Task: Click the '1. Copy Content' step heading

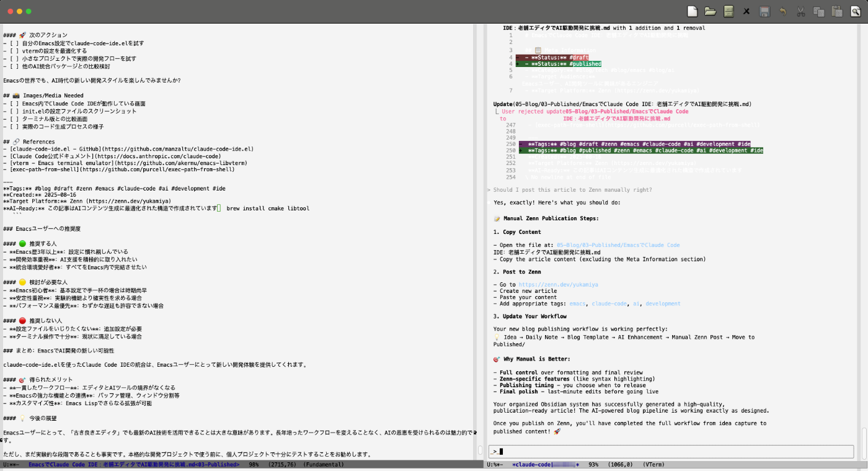Action: pos(517,232)
